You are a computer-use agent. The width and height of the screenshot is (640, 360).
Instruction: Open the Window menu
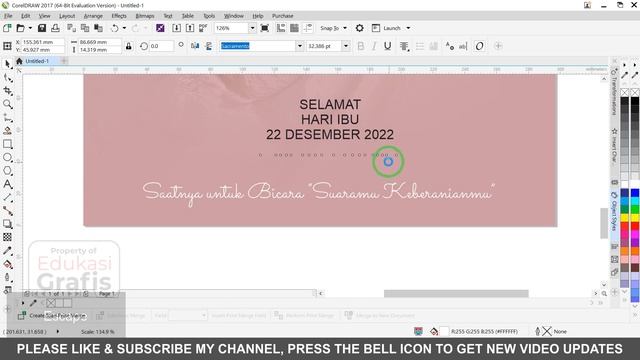coord(233,16)
